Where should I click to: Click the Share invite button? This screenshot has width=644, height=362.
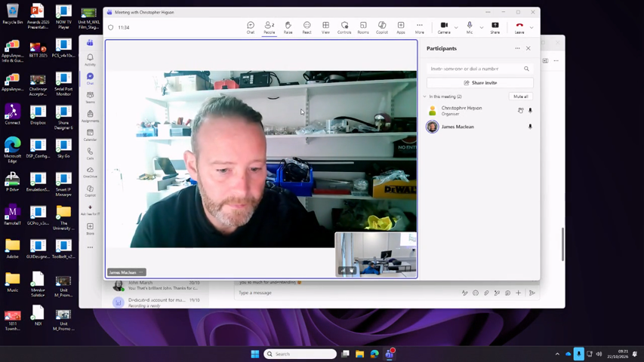479,83
